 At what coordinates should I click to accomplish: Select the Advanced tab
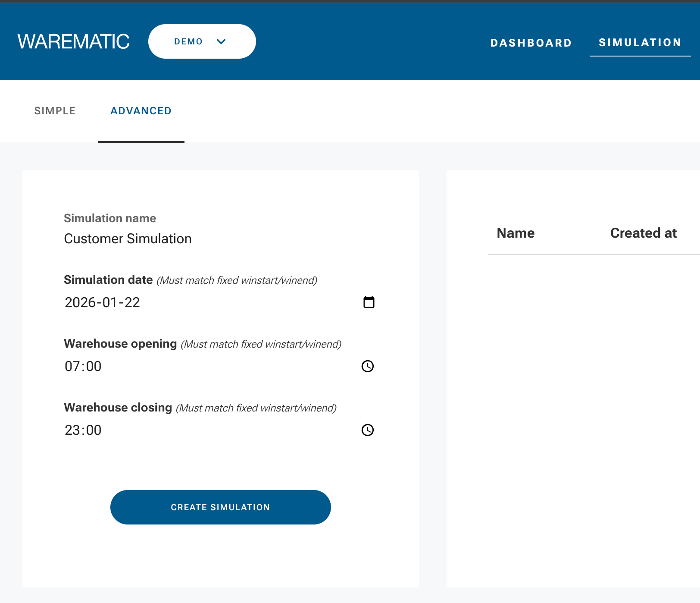tap(141, 111)
